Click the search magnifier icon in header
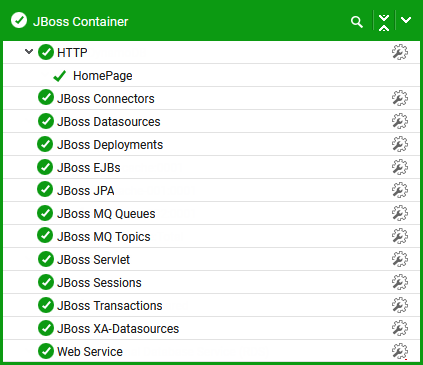This screenshot has height=365, width=423. point(357,22)
